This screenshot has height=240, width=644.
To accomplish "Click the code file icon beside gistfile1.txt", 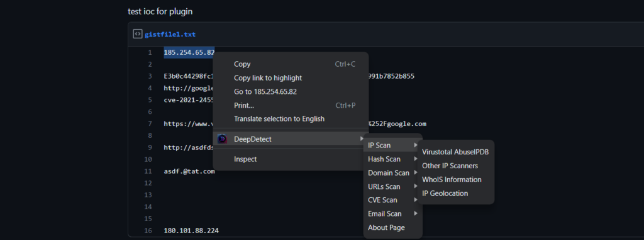I will (138, 34).
